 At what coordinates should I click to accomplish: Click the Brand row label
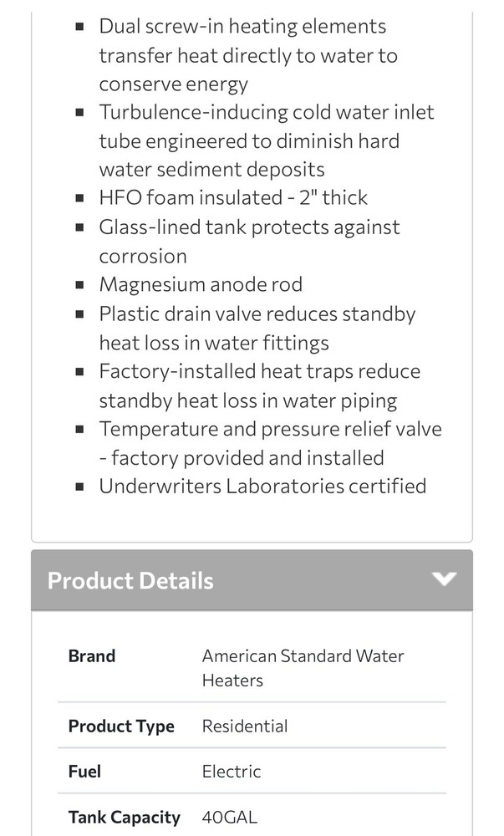click(91, 655)
